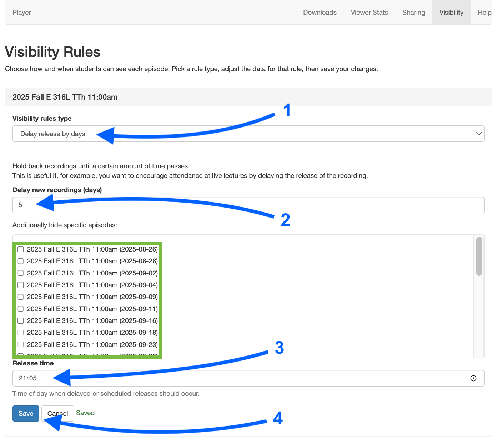Image resolution: width=497 pixels, height=448 pixels.
Task: Check the 2025-09-23 episode checkbox
Action: click(x=21, y=344)
